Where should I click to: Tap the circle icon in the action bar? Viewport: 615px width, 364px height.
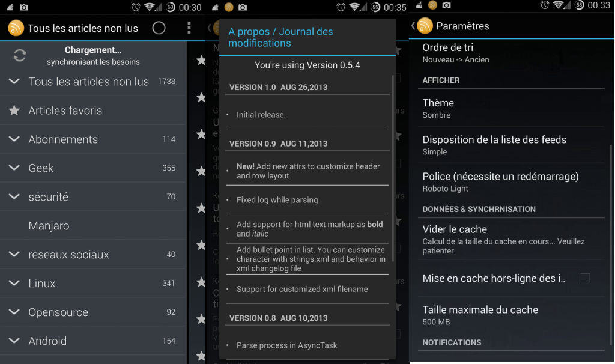(x=159, y=28)
